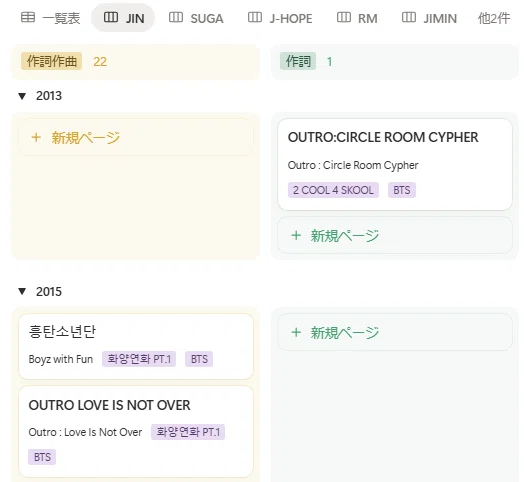Screen dimensions: 524x482
Task: Click the board icon beside J-HOPE
Action: (255, 17)
